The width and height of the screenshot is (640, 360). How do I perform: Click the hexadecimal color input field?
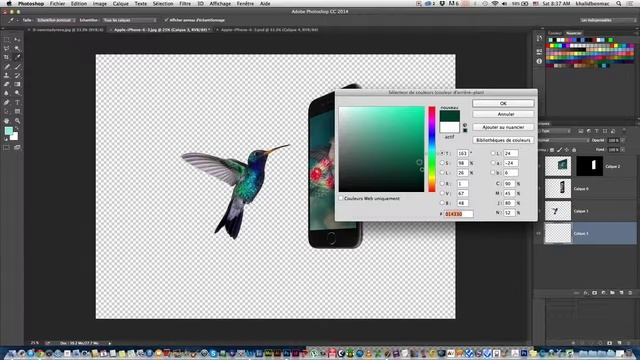click(x=458, y=213)
